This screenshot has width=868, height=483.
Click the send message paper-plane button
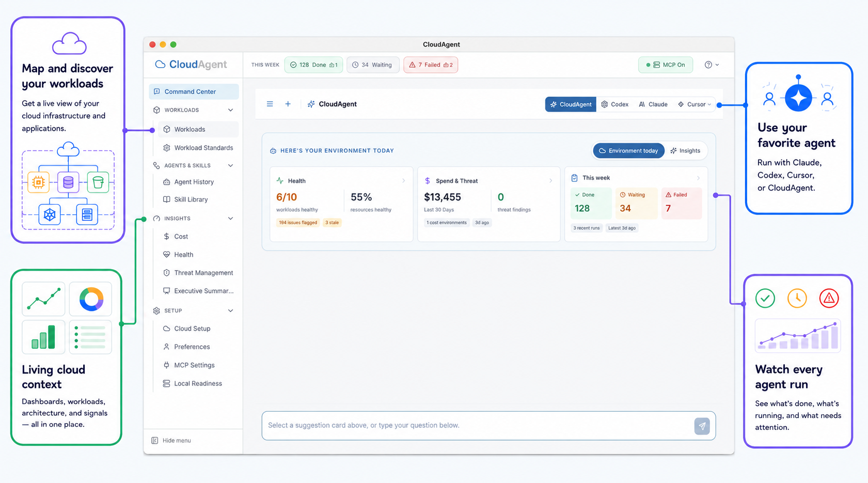702,426
